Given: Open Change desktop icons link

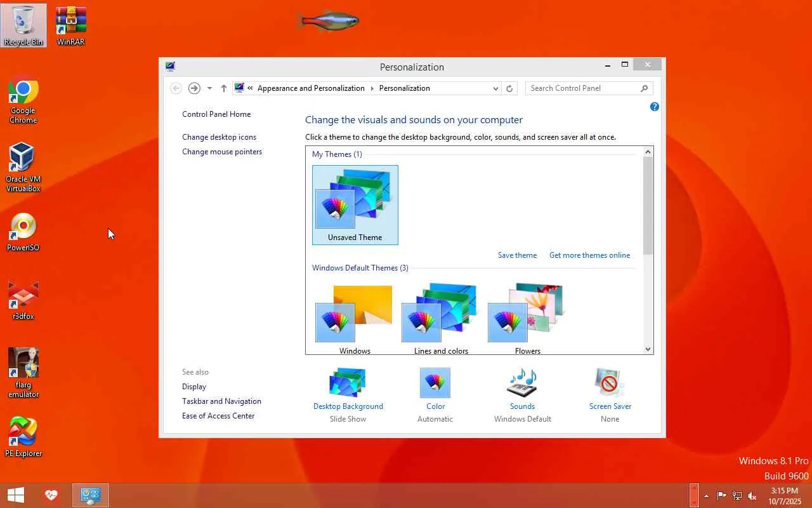Looking at the screenshot, I should (219, 137).
